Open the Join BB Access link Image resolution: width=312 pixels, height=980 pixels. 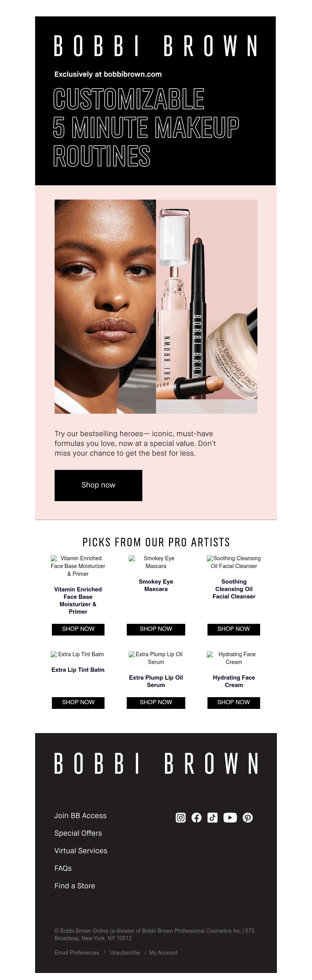pos(80,815)
